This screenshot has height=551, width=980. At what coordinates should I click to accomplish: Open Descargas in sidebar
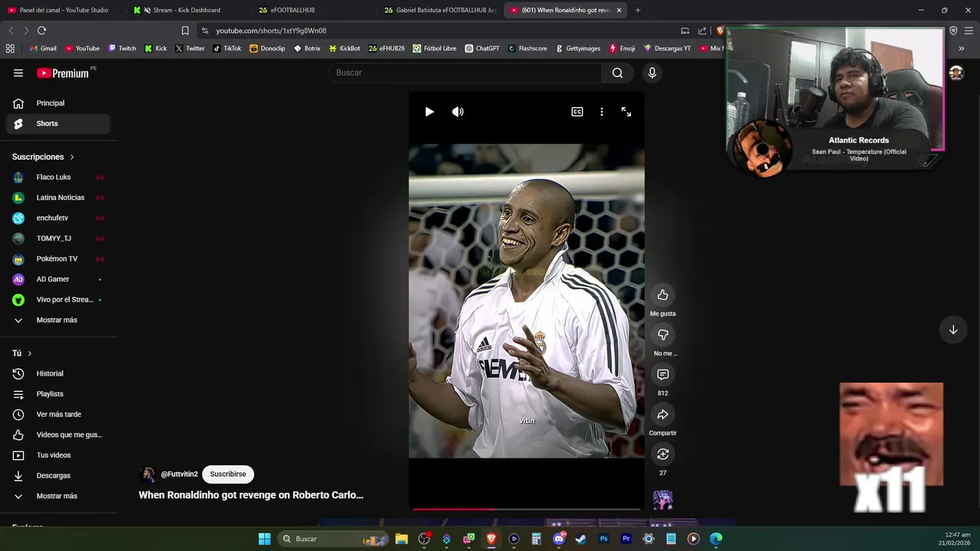(58, 475)
